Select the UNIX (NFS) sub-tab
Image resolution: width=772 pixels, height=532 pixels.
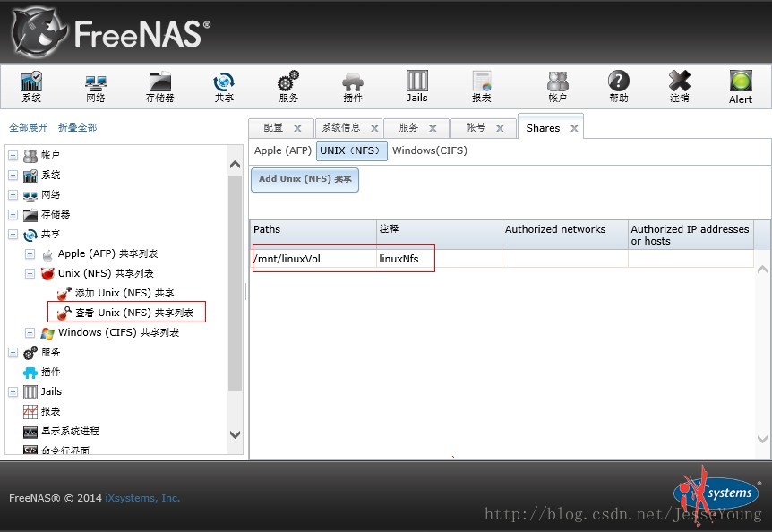pyautogui.click(x=352, y=150)
